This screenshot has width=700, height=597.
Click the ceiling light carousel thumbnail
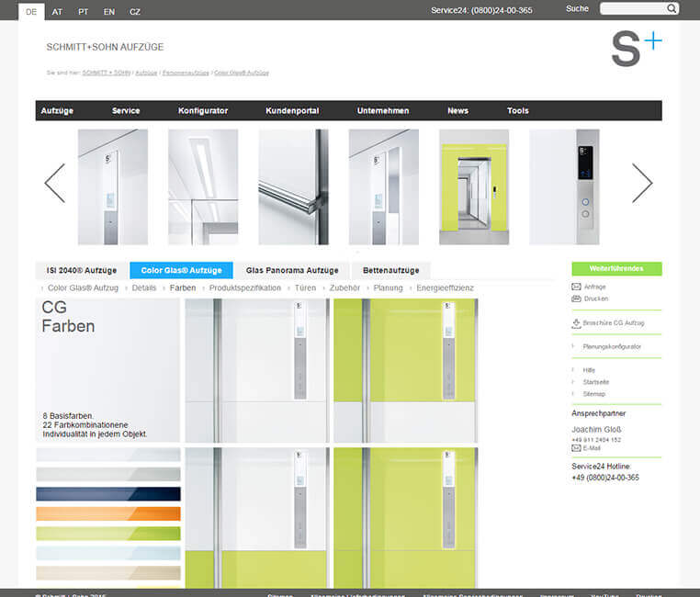[203, 187]
